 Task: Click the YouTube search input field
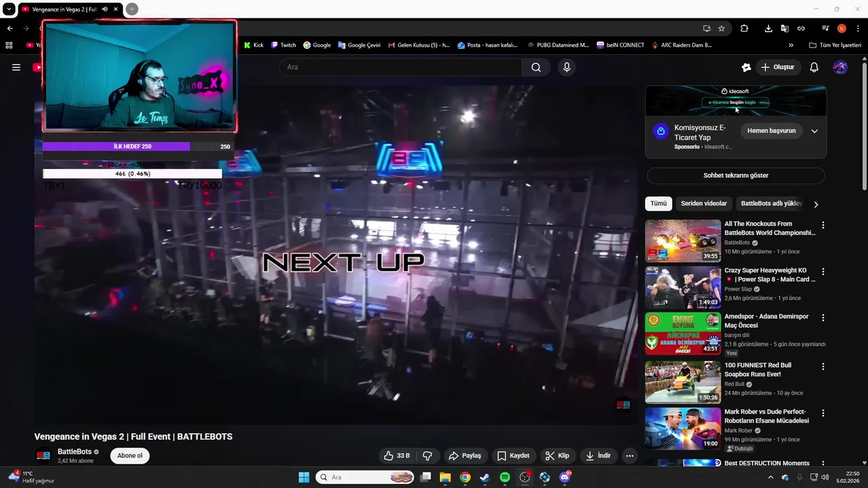pos(400,67)
